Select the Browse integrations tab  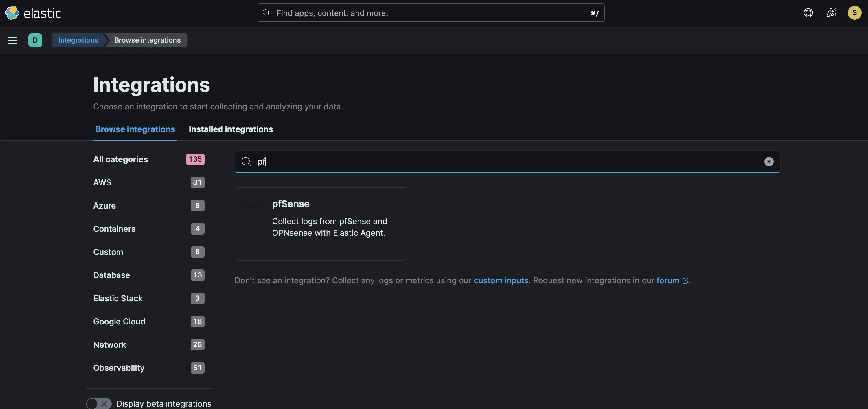coord(135,129)
